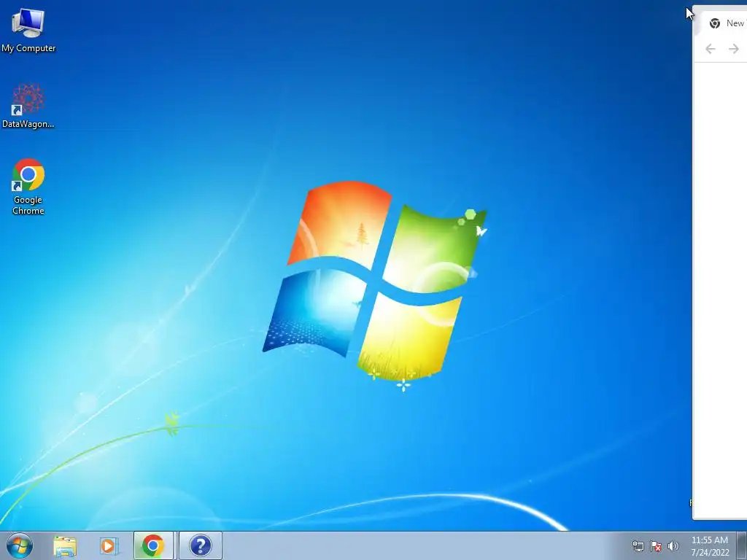
Task: Switch to Chrome on the taskbar
Action: [x=153, y=545]
